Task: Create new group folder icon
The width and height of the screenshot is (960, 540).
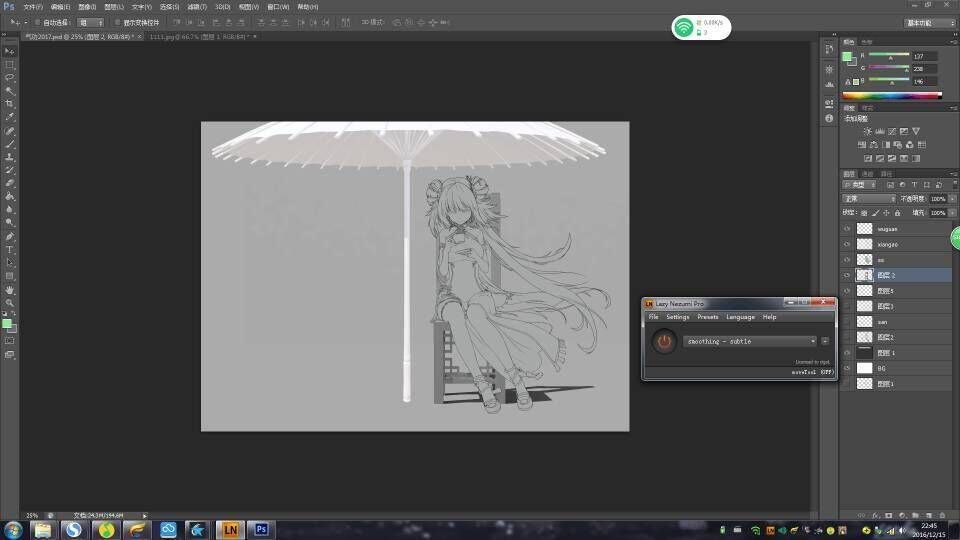Action: (915, 516)
